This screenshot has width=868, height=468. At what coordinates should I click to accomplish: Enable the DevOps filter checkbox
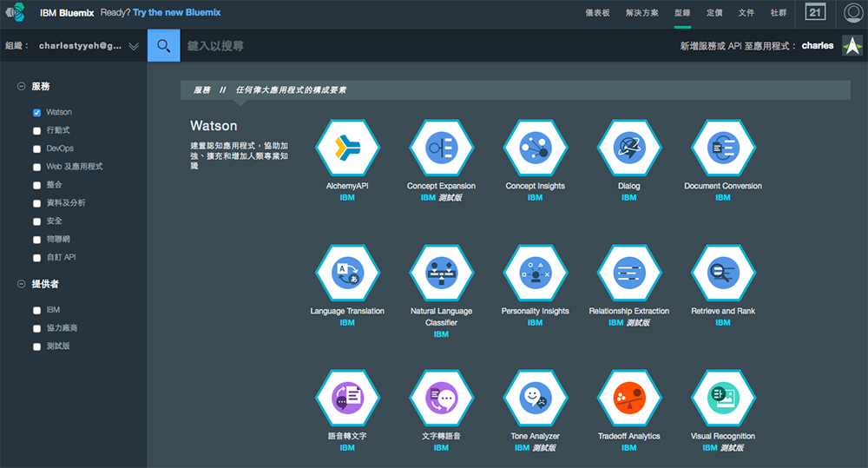37,149
